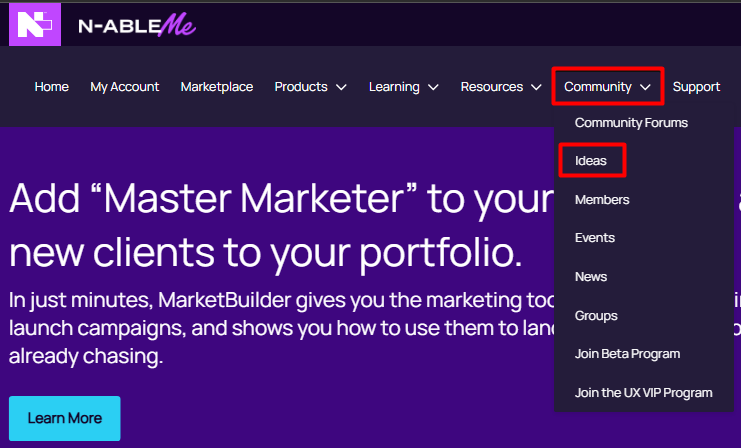
Task: Collapse the Community menu chevron
Action: [x=646, y=87]
